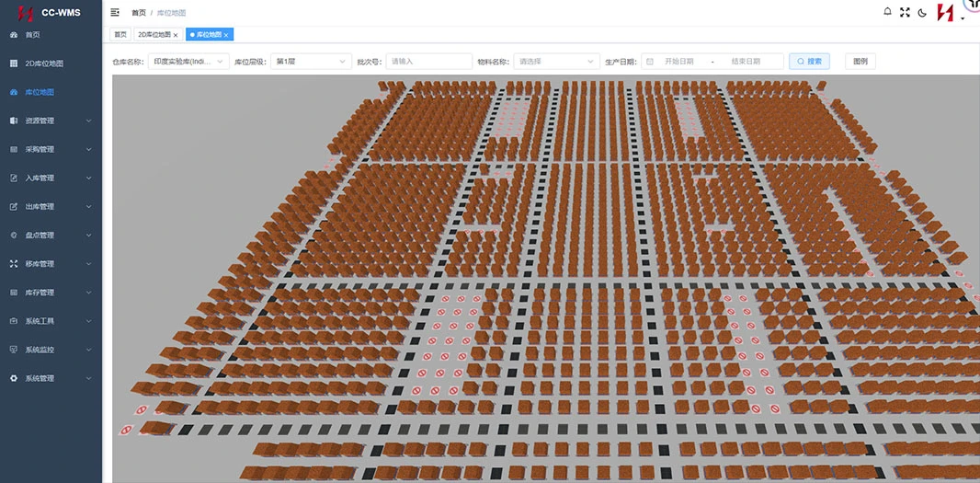Screen dimensions: 980x483
Task: Click the calendar icon in date range
Action: point(650,62)
